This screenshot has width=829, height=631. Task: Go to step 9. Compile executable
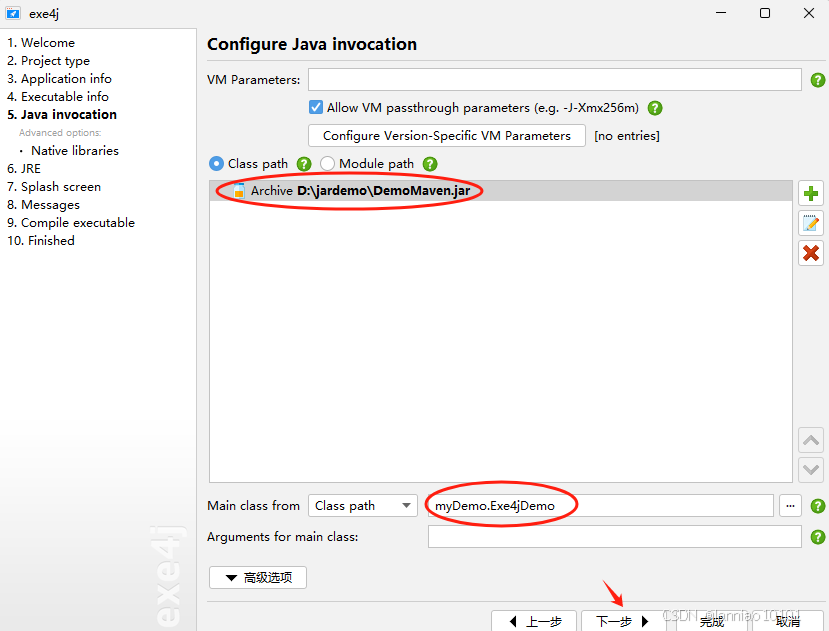(x=71, y=222)
